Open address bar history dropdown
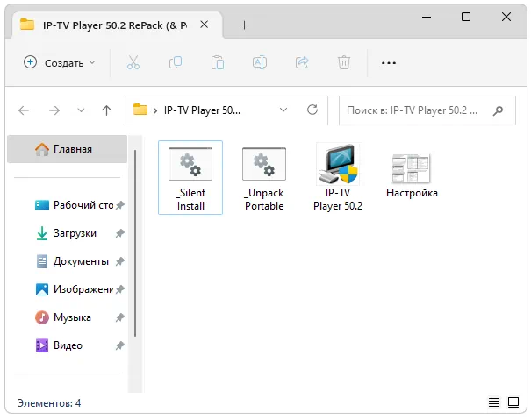This screenshot has width=531, height=420. point(283,110)
